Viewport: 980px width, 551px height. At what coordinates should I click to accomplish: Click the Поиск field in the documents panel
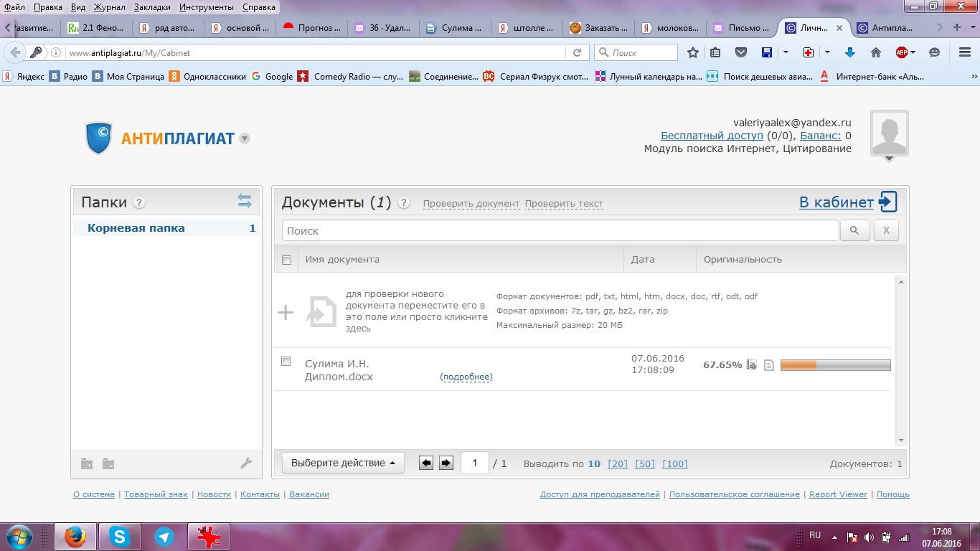[560, 231]
